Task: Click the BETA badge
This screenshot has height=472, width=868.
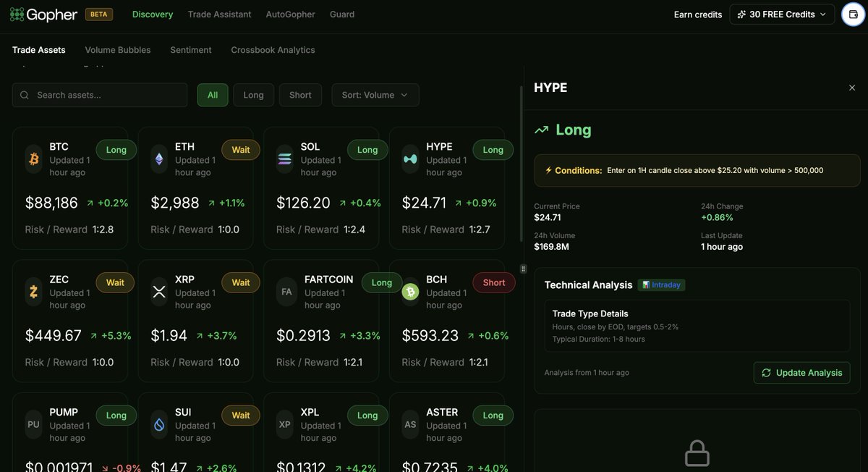Action: coord(99,14)
